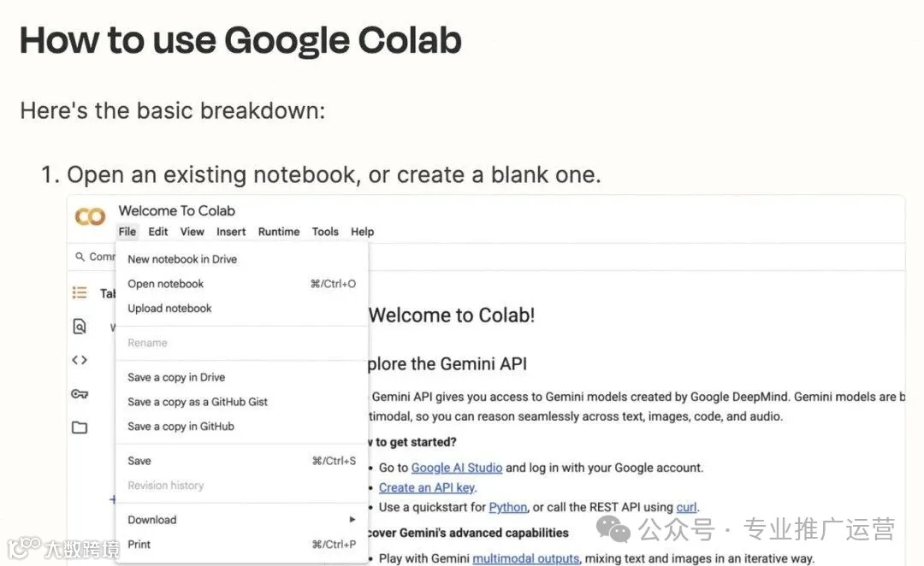Click Upload notebook menu entry

169,309
